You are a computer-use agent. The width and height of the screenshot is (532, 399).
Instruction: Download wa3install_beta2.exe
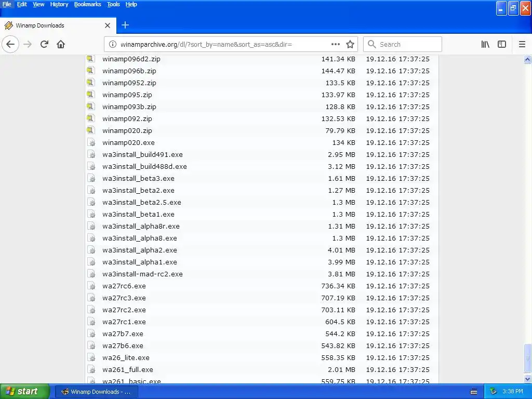click(x=138, y=190)
